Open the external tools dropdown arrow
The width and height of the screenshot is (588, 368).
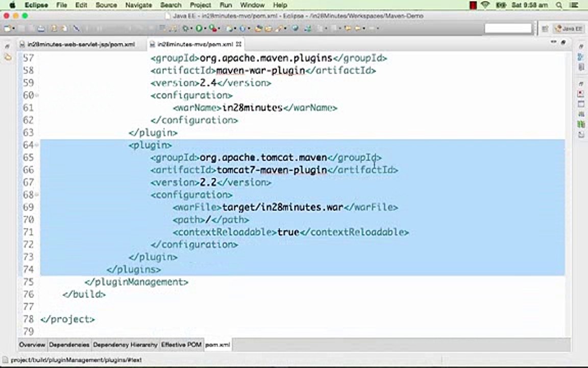[219, 29]
